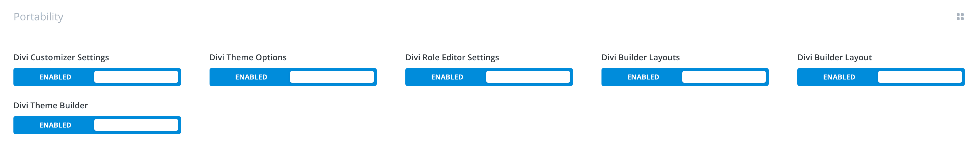Click white knob of Divi Role Editor switch

(528, 77)
